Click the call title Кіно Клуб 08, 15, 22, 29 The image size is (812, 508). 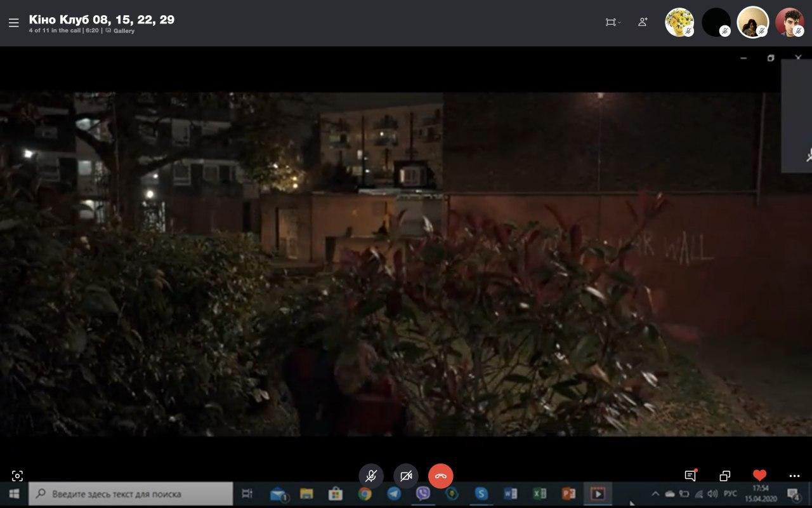[x=101, y=20]
